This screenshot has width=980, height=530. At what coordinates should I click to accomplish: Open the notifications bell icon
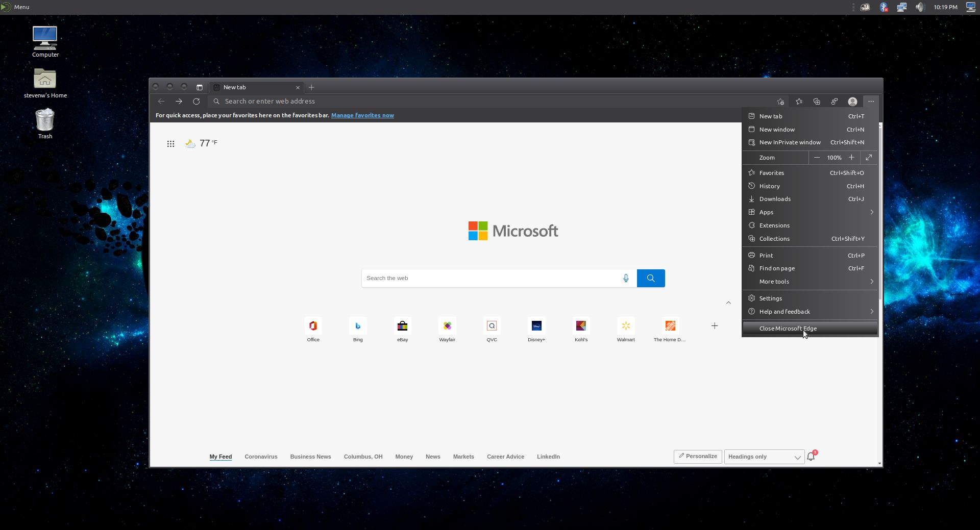(x=811, y=457)
